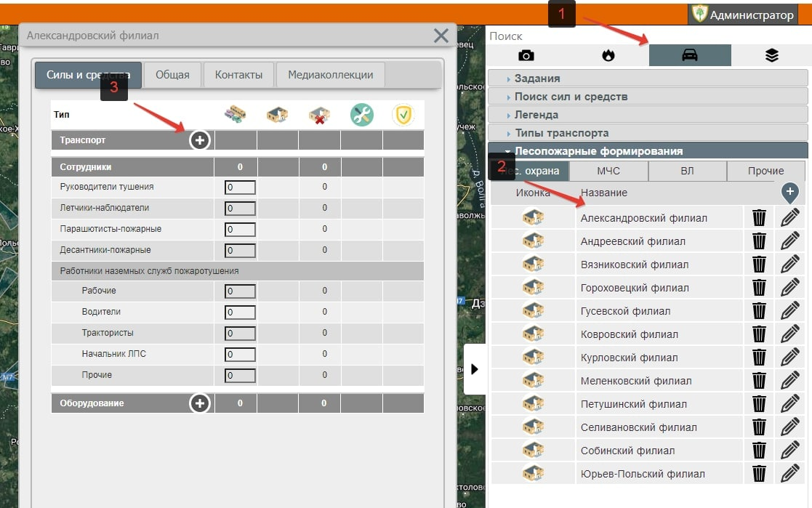The height and width of the screenshot is (508, 812).
Task: Open Гусевской филиал from the list
Action: coord(625,311)
